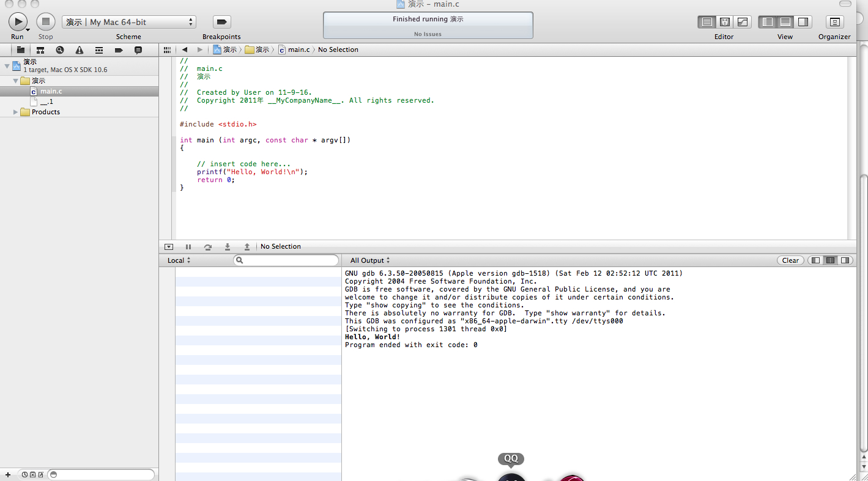Click the variables search field
868x481 pixels.
tap(286, 260)
